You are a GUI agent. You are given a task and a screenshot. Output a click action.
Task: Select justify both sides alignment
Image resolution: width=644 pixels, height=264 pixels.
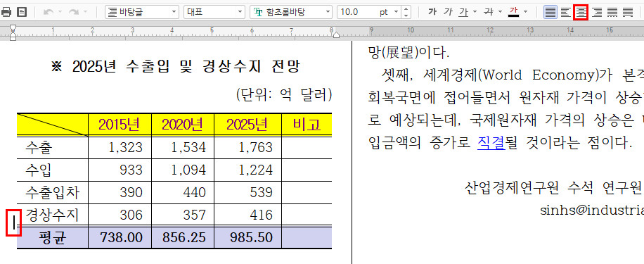[550, 13]
